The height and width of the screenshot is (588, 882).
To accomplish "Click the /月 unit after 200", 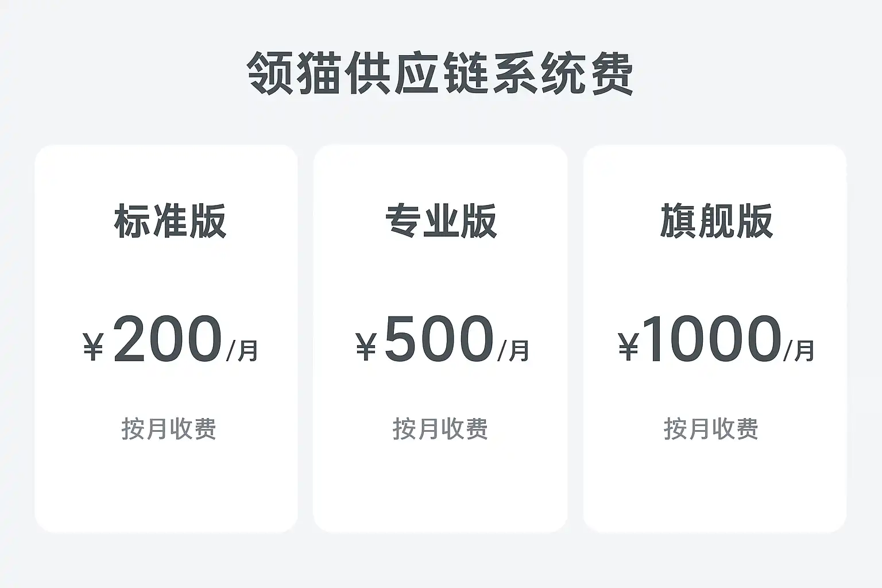I will point(242,350).
